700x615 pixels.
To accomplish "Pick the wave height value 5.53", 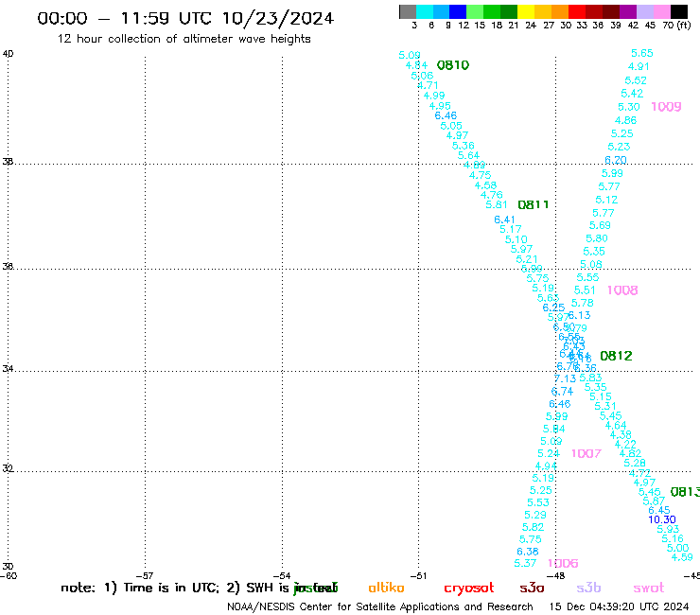I will coord(538,502).
